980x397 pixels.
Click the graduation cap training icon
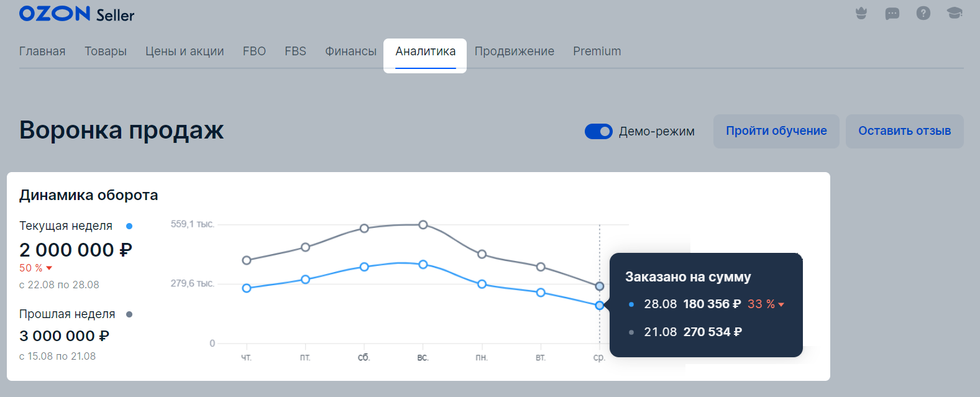point(955,13)
